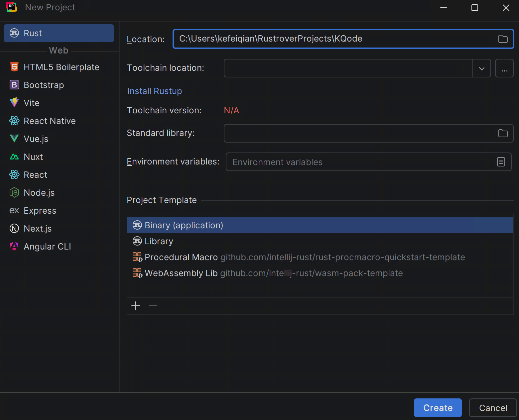Pick React in the Web list
Viewport: 519px width, 420px height.
[59, 175]
